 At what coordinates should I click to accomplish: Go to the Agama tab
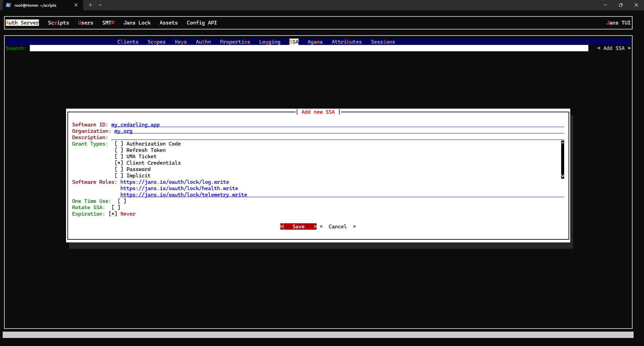(315, 42)
